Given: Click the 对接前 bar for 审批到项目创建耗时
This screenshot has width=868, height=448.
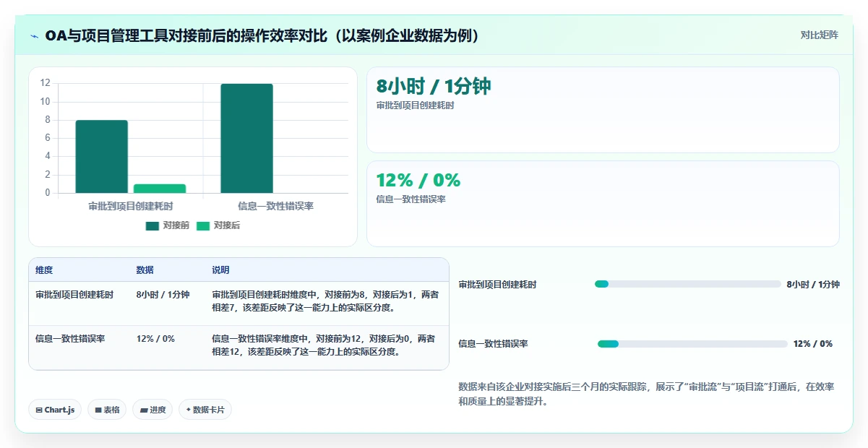Looking at the screenshot, I should click(x=102, y=157).
